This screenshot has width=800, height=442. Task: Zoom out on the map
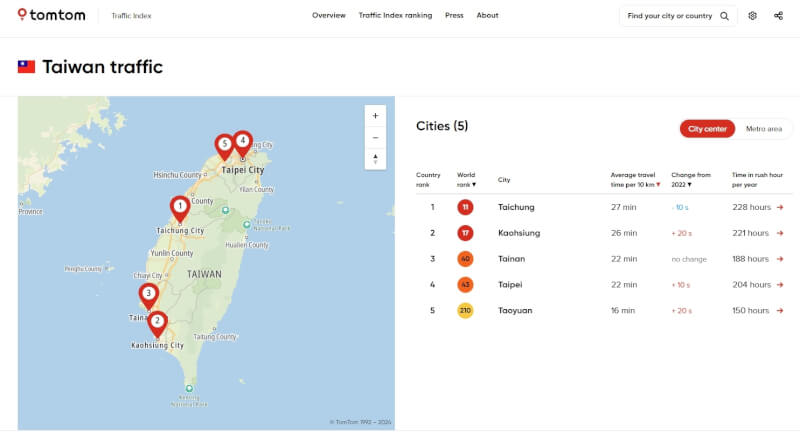tap(376, 137)
